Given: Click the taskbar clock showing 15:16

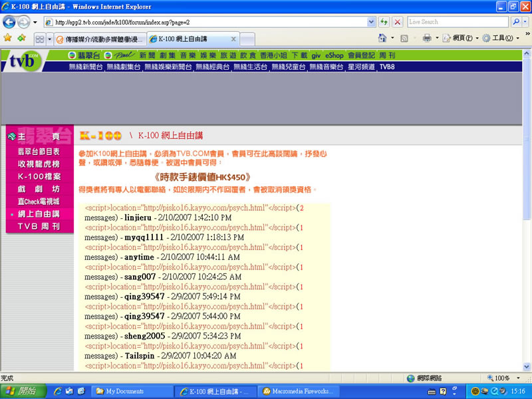Looking at the screenshot, I should 518,391.
